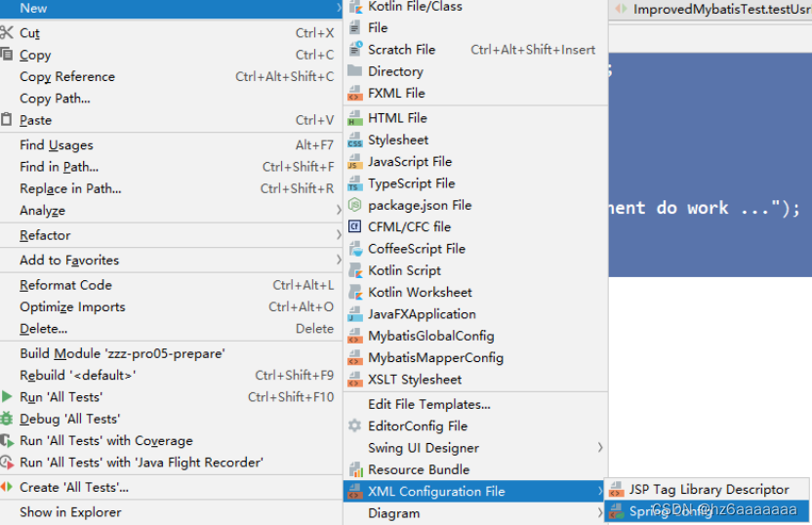Select Reformat Code menu entry
Viewport: 812px width, 525px height.
tap(171, 285)
